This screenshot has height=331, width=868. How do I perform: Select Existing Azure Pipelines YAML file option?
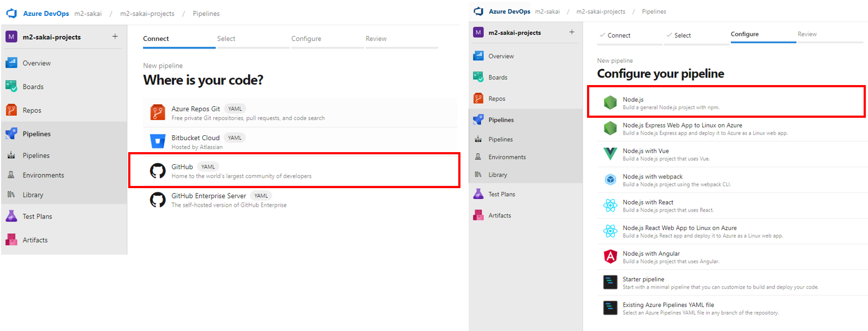click(x=733, y=308)
